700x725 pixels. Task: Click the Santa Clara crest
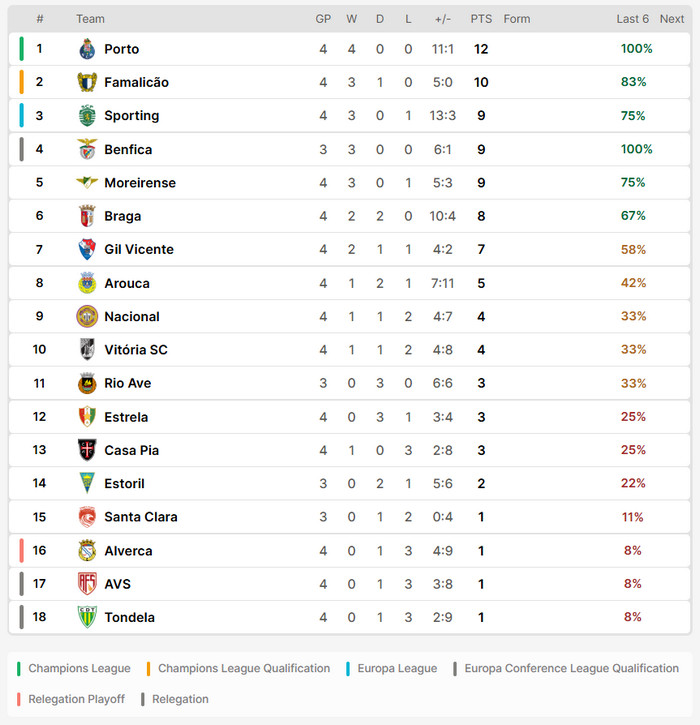click(87, 517)
